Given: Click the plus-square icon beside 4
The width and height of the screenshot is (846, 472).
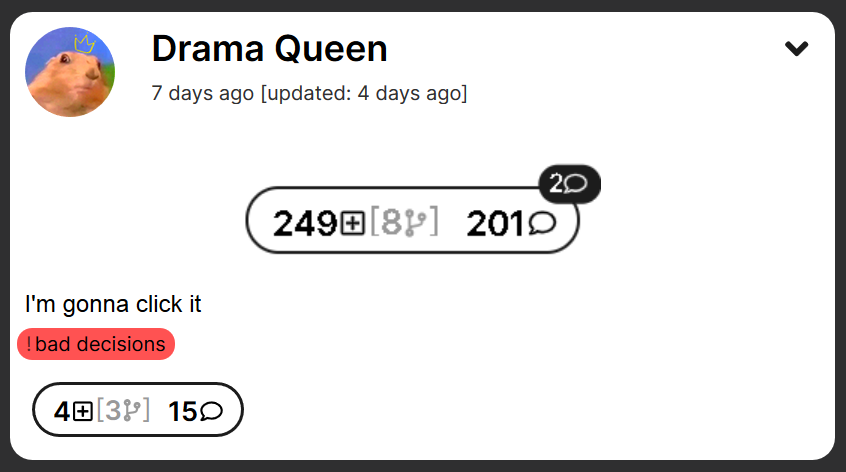Looking at the screenshot, I should tap(83, 412).
